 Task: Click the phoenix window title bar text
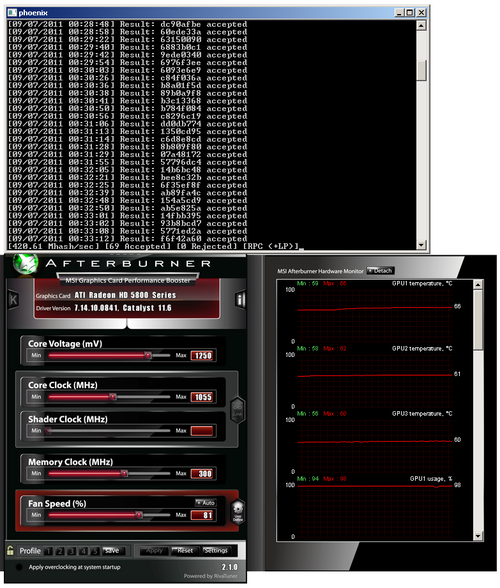(x=33, y=13)
